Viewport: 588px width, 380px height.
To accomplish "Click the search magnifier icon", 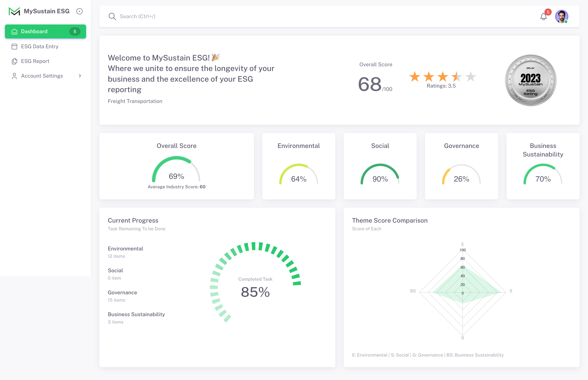I will pyautogui.click(x=112, y=17).
